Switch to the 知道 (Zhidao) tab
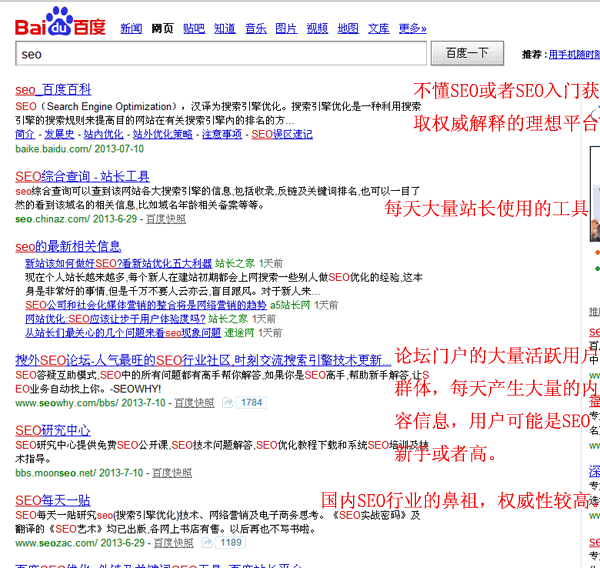Screen dimensions: 600x568 [225, 28]
